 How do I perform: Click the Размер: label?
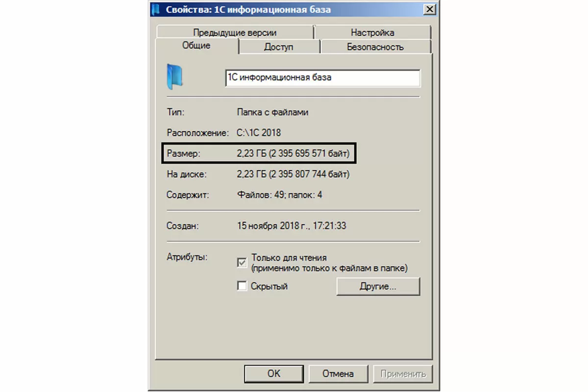coord(184,154)
